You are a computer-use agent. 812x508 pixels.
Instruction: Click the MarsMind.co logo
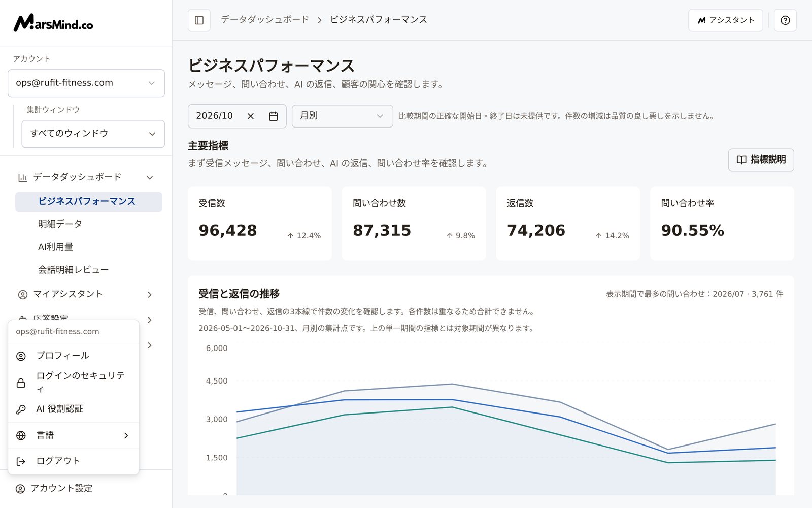point(53,23)
